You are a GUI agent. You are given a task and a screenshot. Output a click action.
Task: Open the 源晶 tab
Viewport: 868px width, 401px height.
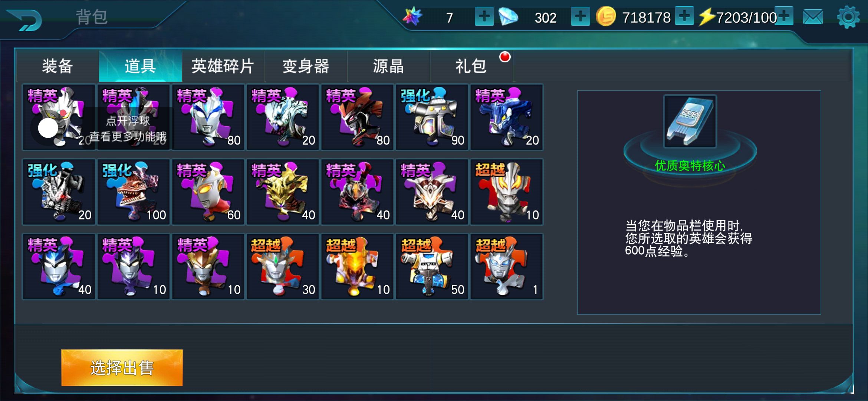tap(388, 66)
